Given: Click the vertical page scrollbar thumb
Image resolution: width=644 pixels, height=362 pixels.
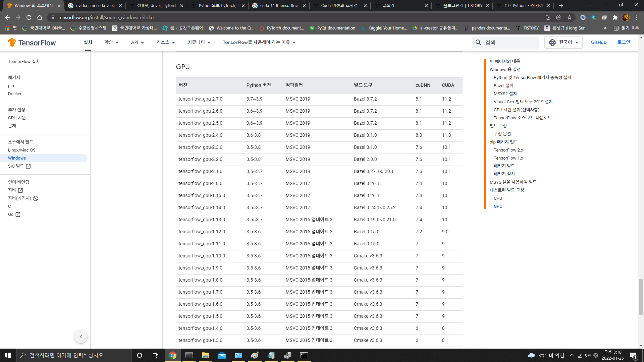Looking at the screenshot, I should (641, 297).
